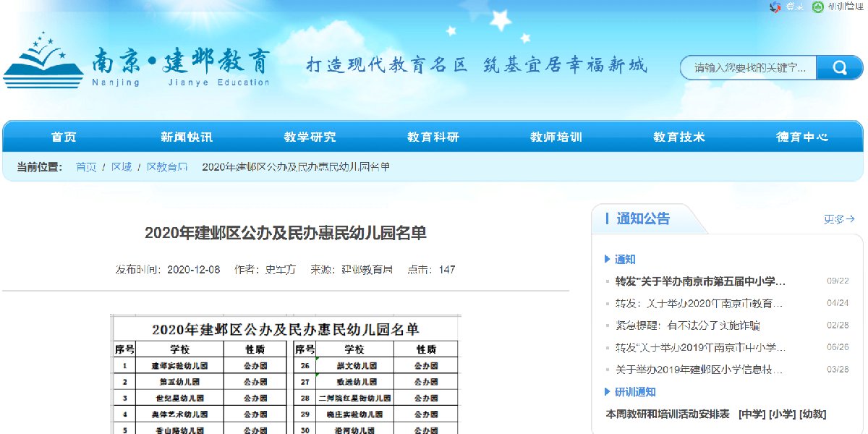Open the [中学] weekly schedule link
This screenshot has width=868, height=434.
(752, 414)
